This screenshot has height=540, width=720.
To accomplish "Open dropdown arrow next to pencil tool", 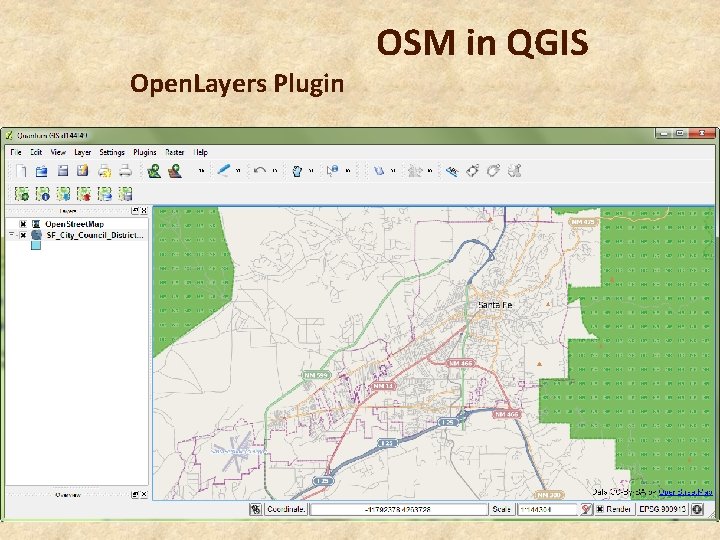I will pyautogui.click(x=238, y=171).
